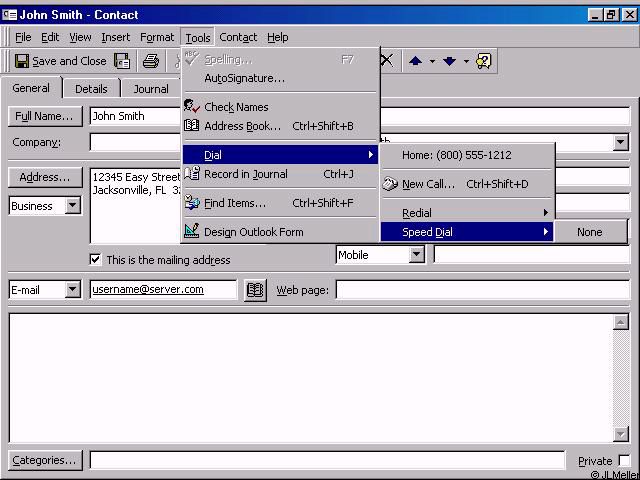Click address book icon beside e-mail field
The width and height of the screenshot is (640, 480).
(x=256, y=290)
